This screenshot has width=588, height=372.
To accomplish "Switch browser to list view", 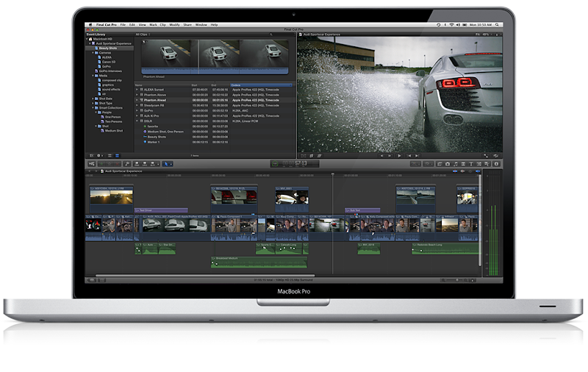I will tap(117, 155).
